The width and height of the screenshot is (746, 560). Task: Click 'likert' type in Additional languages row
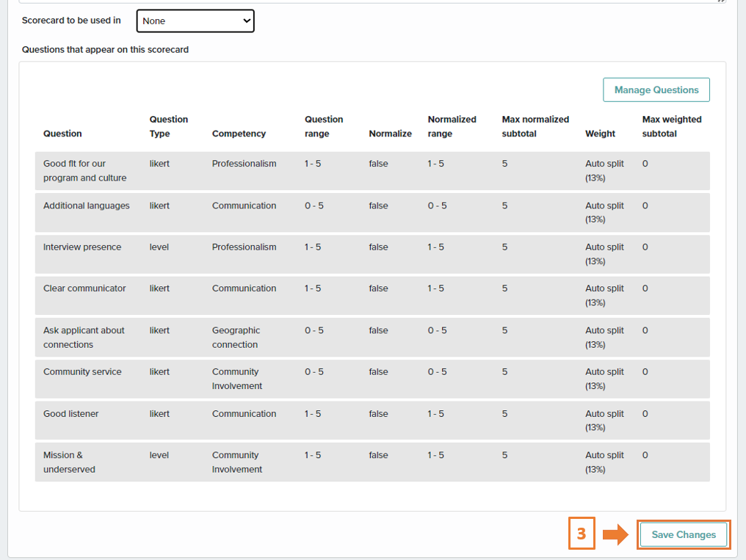(159, 206)
